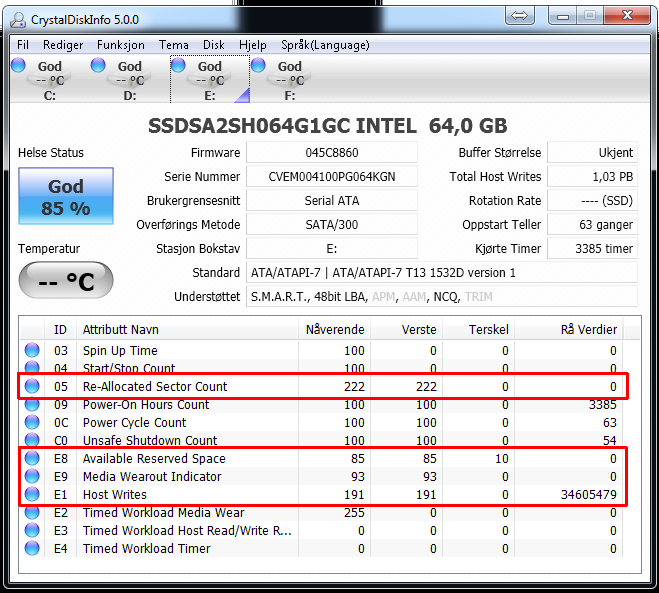The image size is (659, 593).
Task: Select the Power Cycle Count row text
Action: click(x=134, y=422)
